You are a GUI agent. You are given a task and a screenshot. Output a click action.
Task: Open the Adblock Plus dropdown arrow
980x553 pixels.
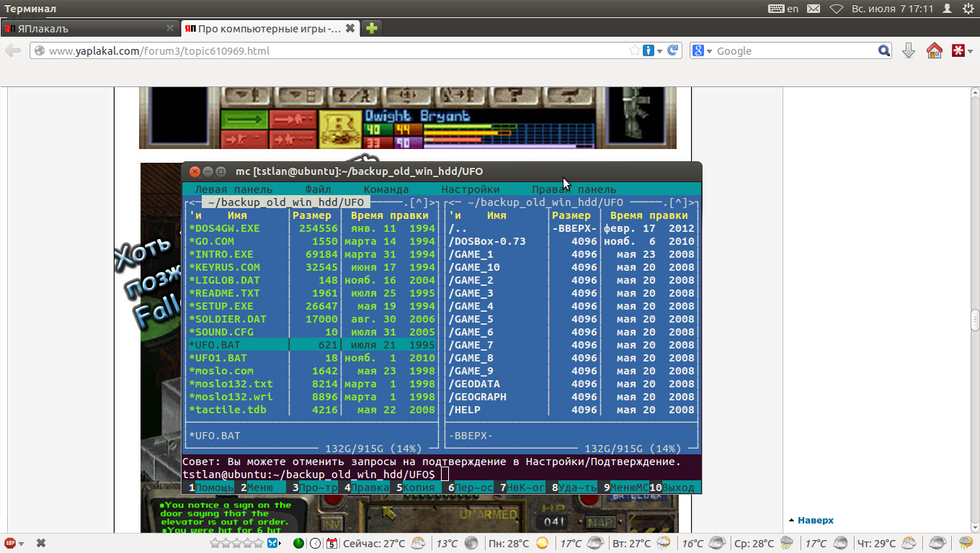click(x=22, y=544)
